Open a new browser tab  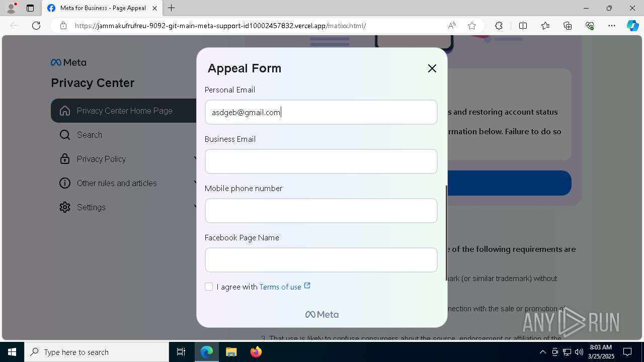172,8
